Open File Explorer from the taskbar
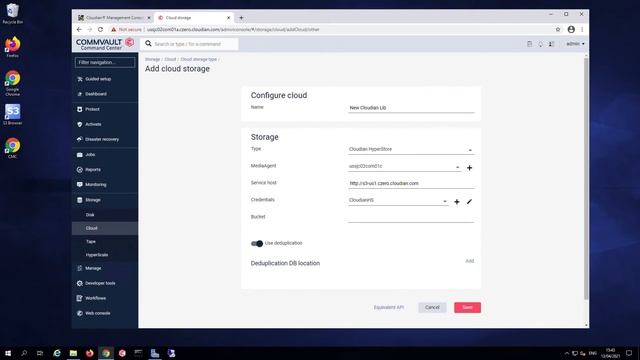Viewport: 640px width, 360px height. (x=73, y=353)
